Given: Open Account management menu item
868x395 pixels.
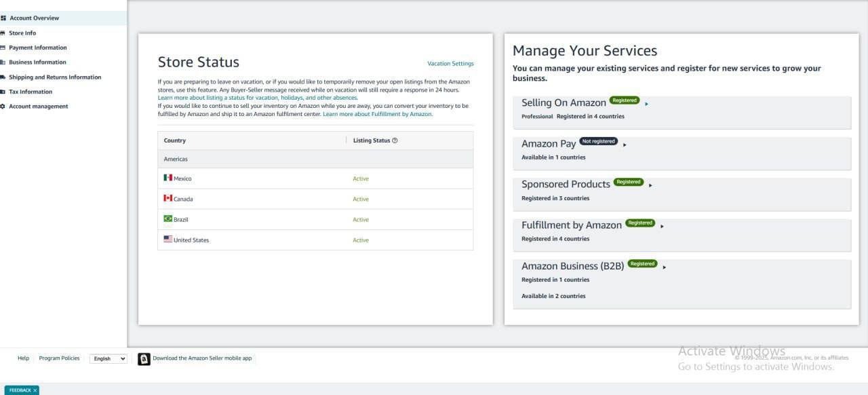Looking at the screenshot, I should [39, 107].
